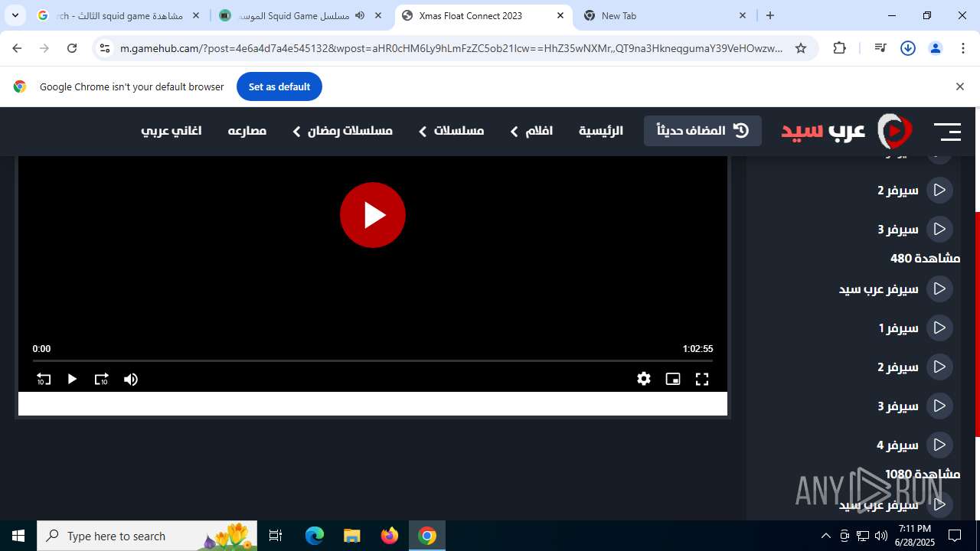Open المضاف حديثاً recently added button
The image size is (980, 551).
coord(703,131)
